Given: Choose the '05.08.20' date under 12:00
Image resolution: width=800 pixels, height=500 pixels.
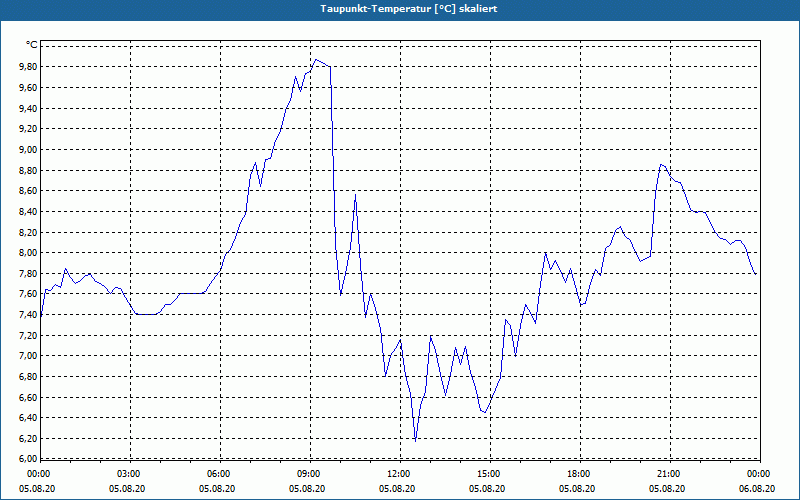Looking at the screenshot, I should coord(397,489).
